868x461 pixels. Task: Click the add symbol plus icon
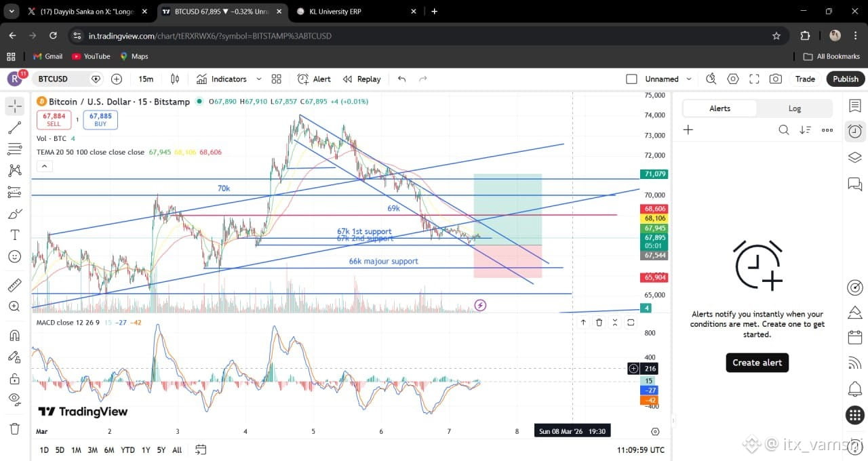click(x=117, y=79)
